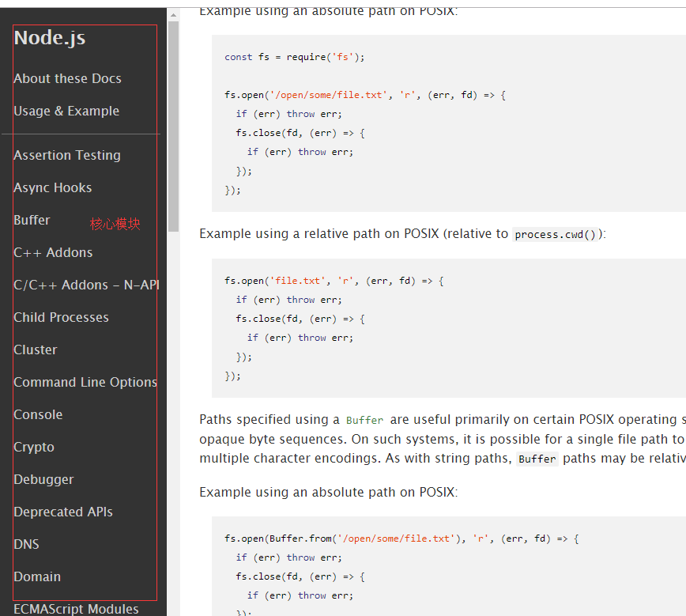Screen dimensions: 686x616
Task: Click the fs.open('file.txt' code line
Action: pos(334,281)
